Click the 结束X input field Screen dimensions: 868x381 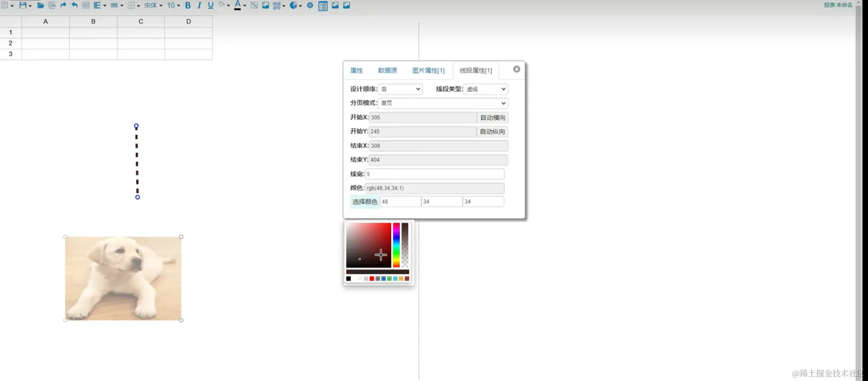[439, 146]
